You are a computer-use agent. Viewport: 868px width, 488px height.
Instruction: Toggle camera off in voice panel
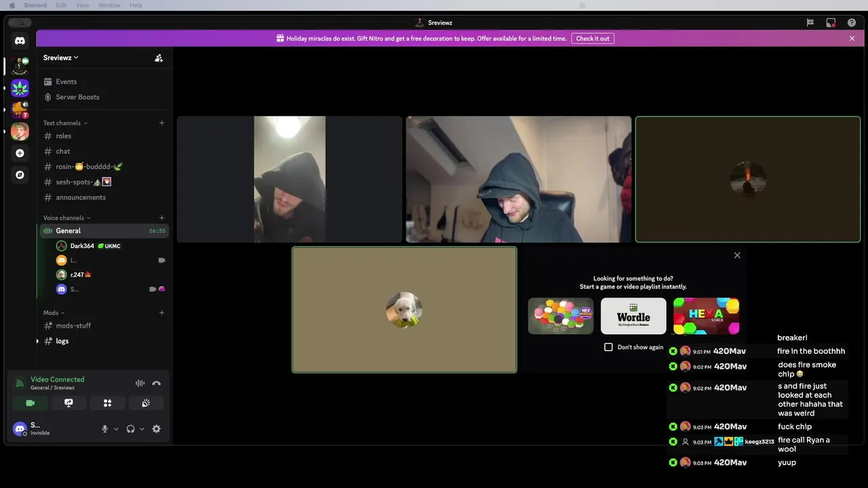coord(30,403)
